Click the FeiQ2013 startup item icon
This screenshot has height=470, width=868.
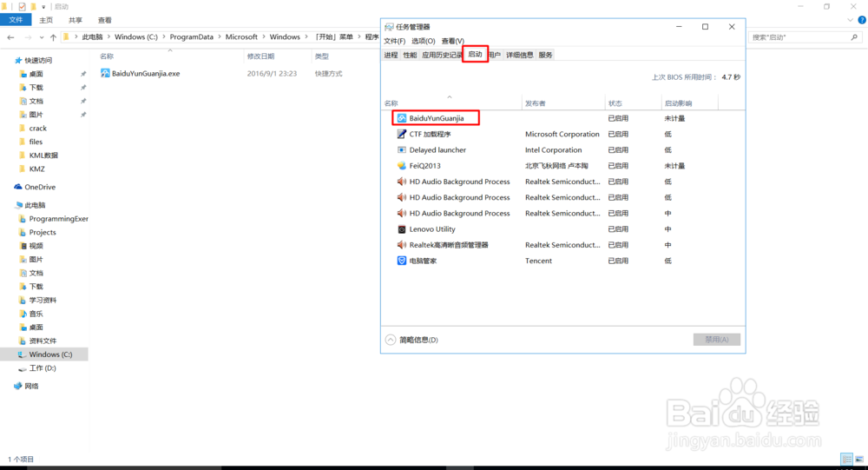(x=402, y=166)
